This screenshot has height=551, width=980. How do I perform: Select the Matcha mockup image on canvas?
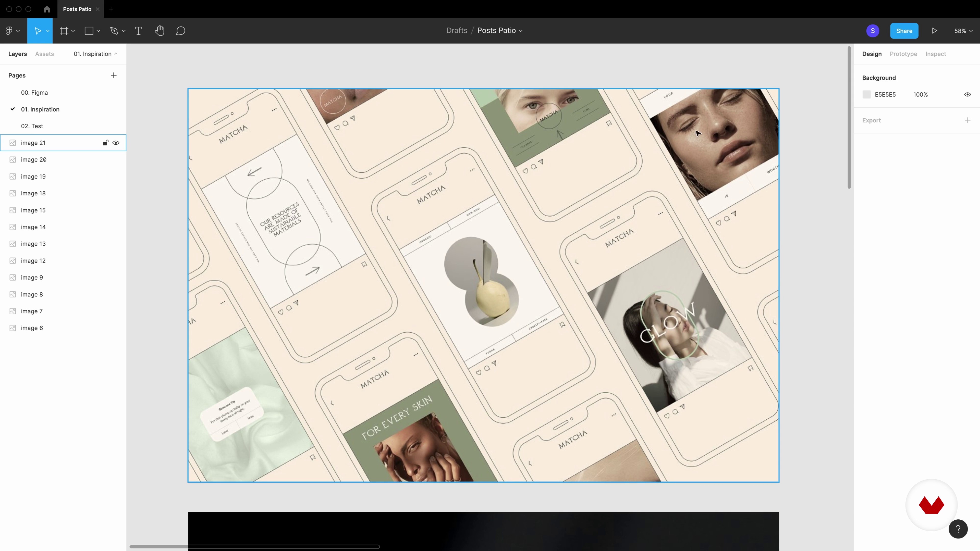click(x=483, y=285)
